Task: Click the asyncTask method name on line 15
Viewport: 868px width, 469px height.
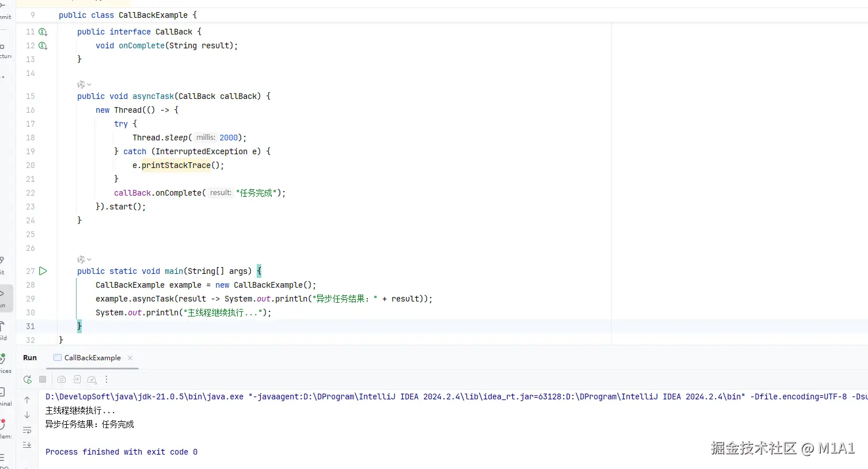Action: [153, 96]
